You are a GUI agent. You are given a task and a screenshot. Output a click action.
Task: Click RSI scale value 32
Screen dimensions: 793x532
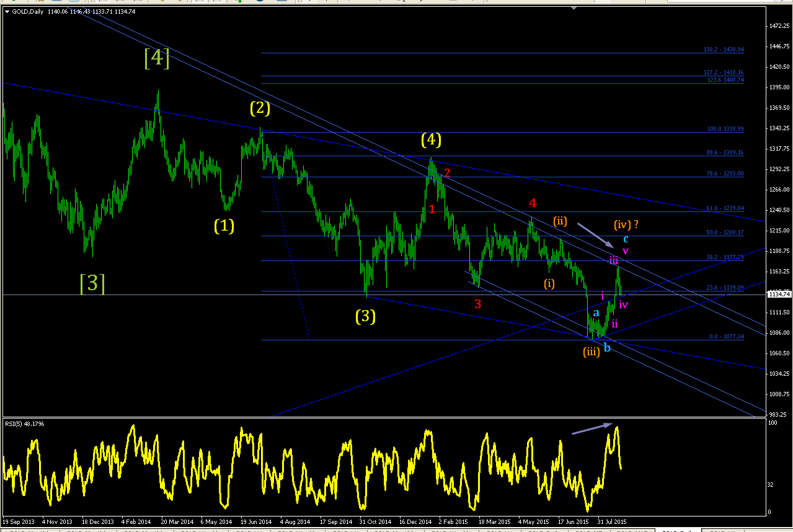pos(771,484)
